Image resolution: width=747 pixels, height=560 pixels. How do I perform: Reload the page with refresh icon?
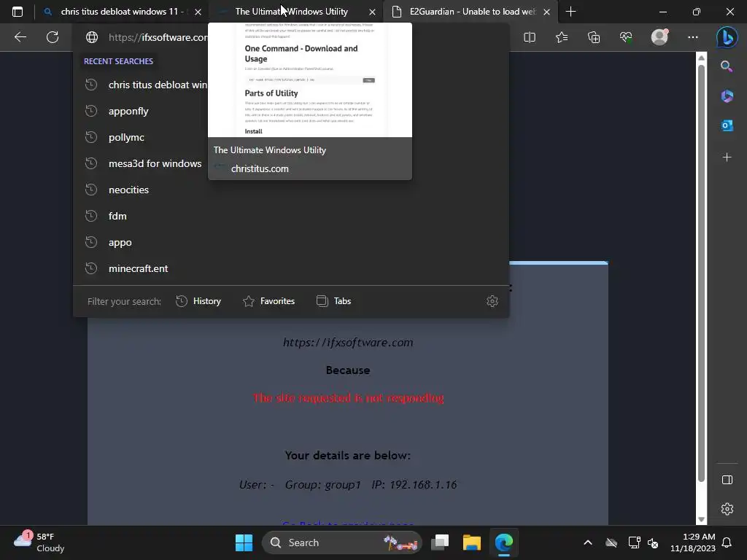53,37
